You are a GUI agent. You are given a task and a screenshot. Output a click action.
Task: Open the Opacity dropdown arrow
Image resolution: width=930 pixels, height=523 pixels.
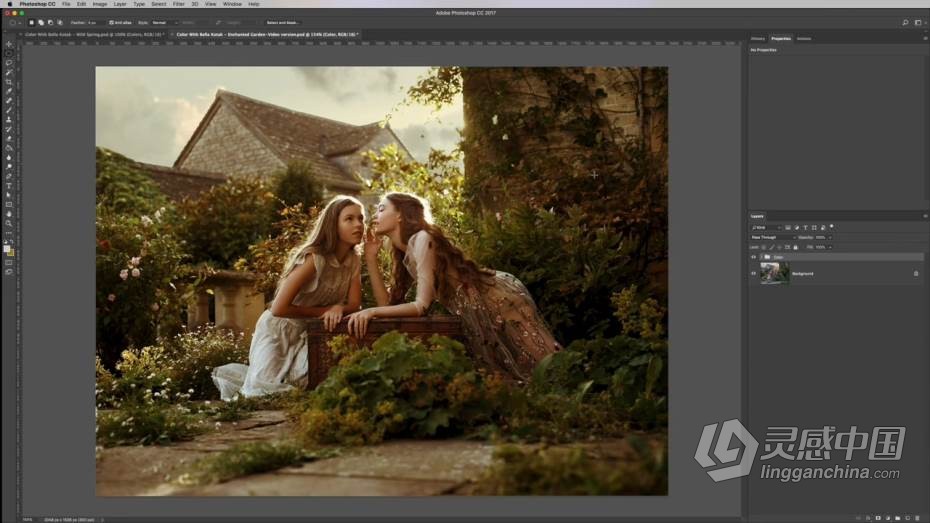tap(830, 237)
